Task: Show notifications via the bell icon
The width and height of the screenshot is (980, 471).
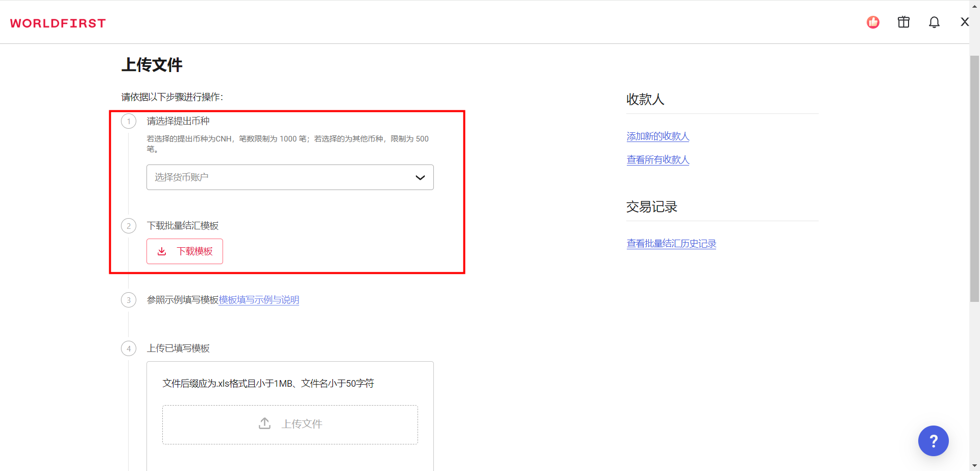Action: click(x=934, y=22)
